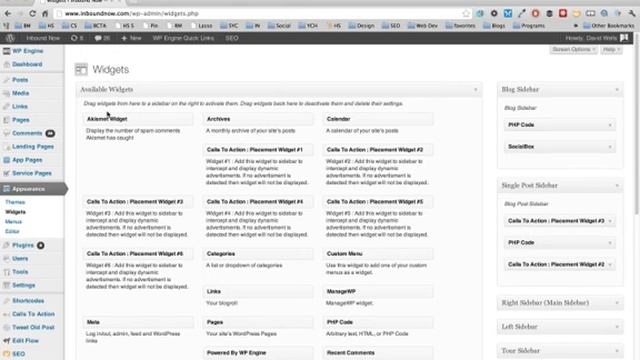Viewport: 640px width, 360px height.
Task: Open SEO menu in admin bar
Action: tap(232, 38)
